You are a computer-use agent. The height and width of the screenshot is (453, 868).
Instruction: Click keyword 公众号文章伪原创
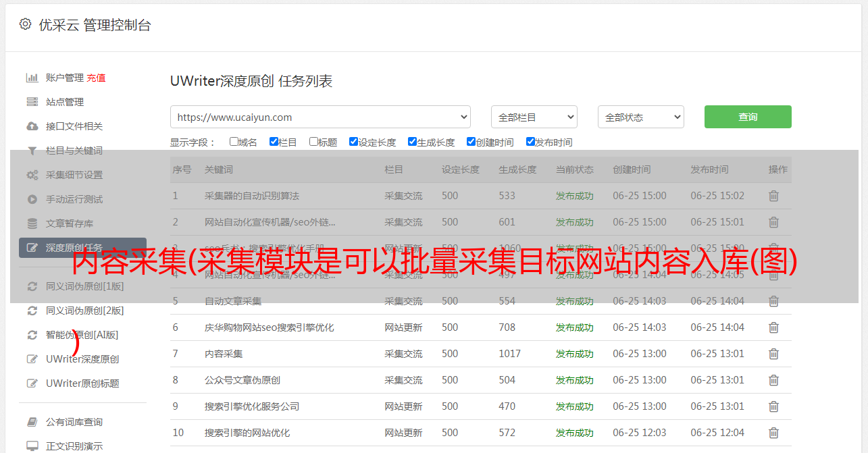[x=242, y=380]
